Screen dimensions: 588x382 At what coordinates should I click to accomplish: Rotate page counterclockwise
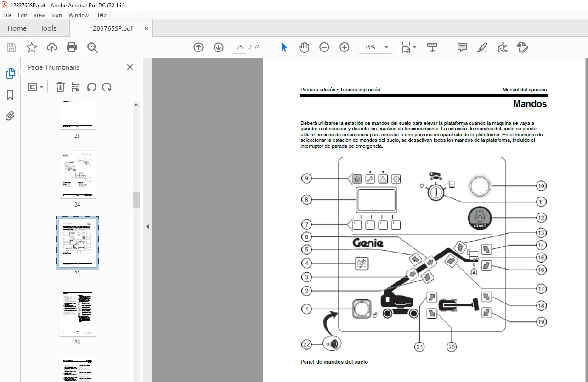(x=91, y=87)
